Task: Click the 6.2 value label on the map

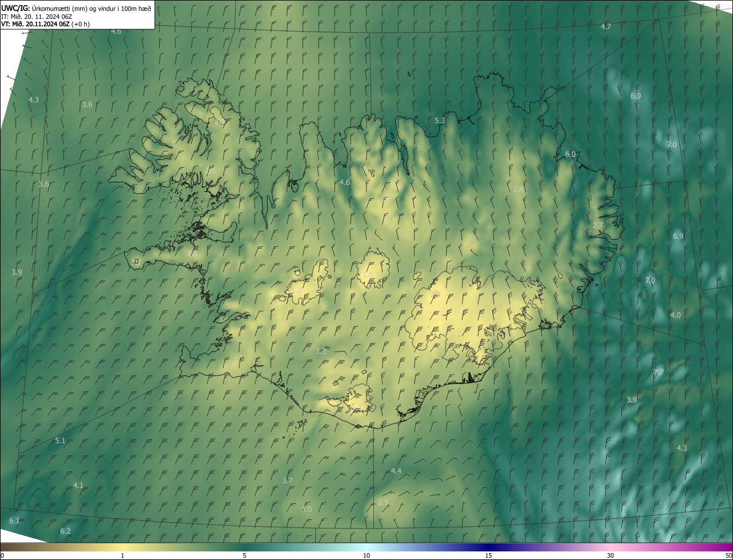Action: [x=65, y=531]
